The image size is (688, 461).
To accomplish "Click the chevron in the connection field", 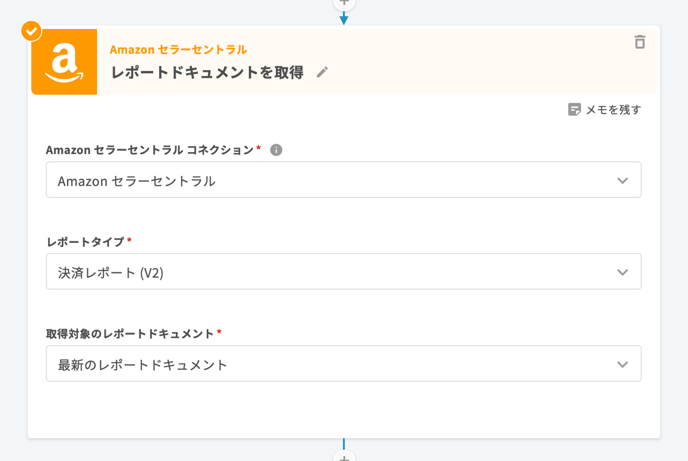I will coord(622,181).
